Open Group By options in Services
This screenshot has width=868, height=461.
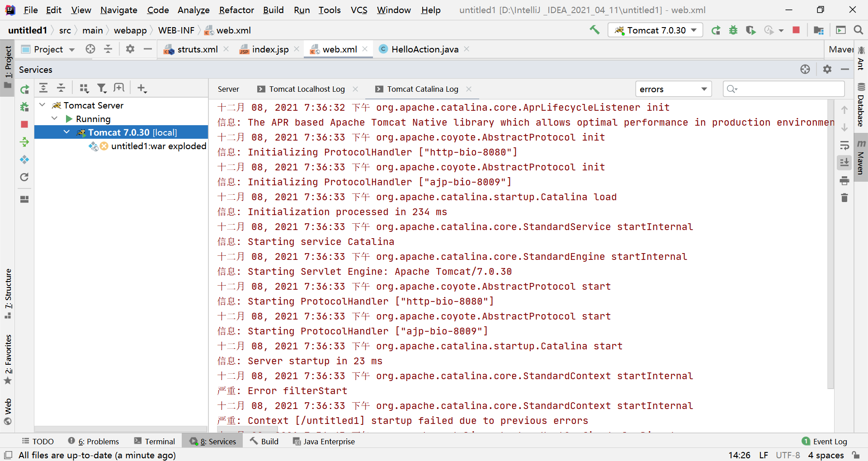[84, 88]
